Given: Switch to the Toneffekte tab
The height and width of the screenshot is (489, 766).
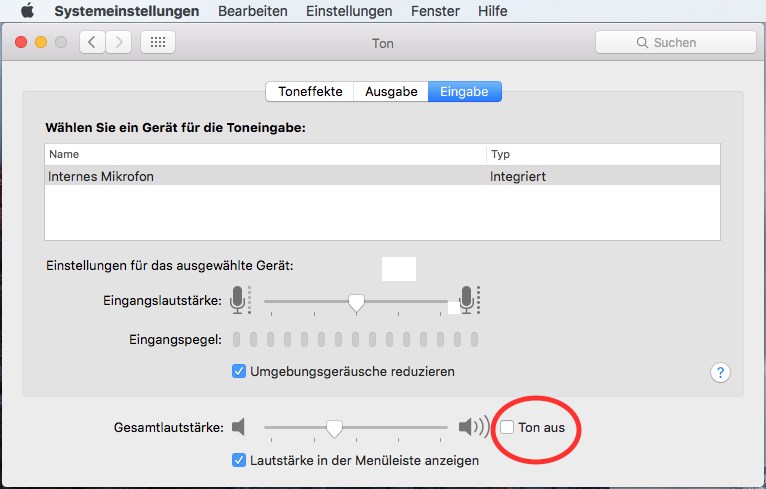Looking at the screenshot, I should click(310, 91).
